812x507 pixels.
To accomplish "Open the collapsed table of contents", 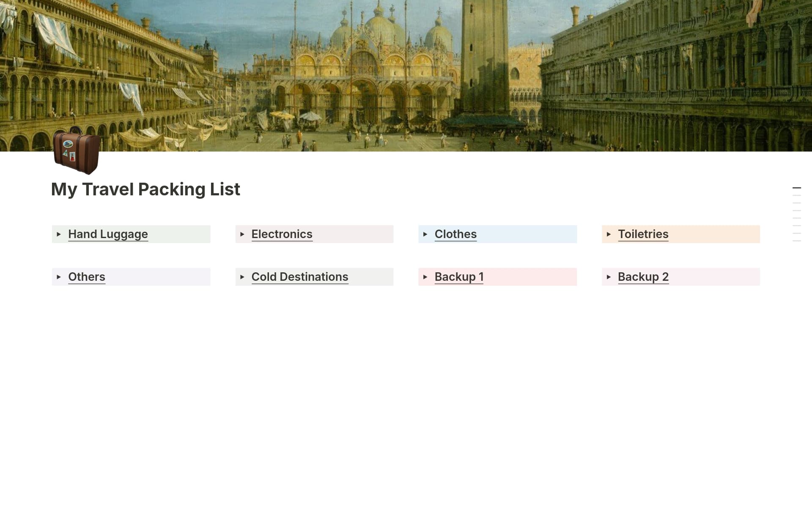I will coord(798,211).
